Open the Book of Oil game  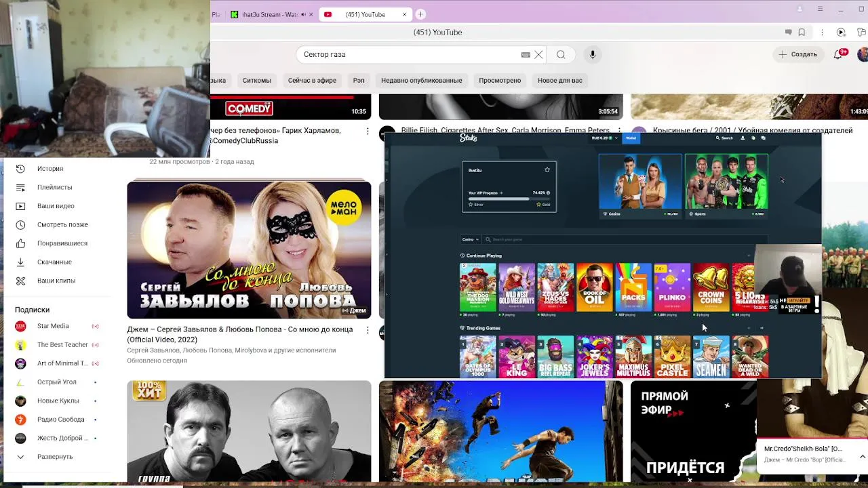[595, 287]
